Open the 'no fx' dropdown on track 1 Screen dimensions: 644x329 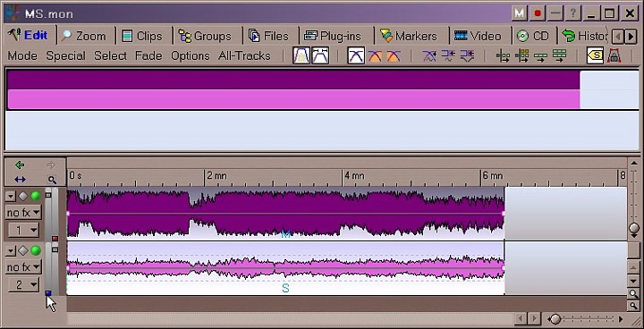click(23, 213)
